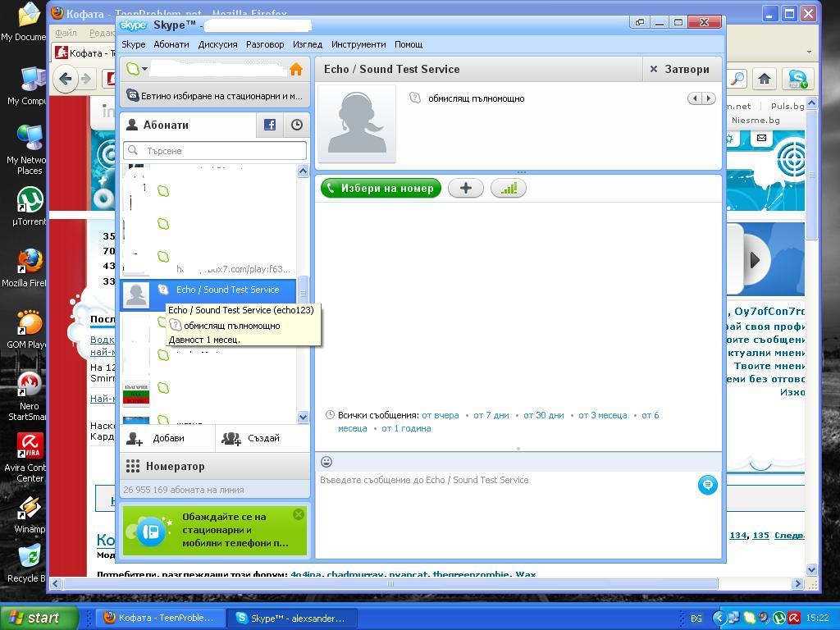The width and height of the screenshot is (840, 630).
Task: Close the green Skype ad banner
Action: 299,514
